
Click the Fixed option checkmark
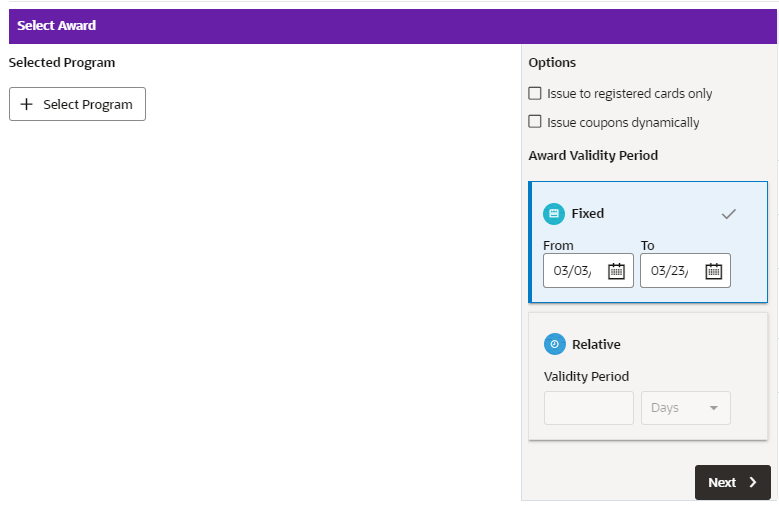click(x=728, y=214)
